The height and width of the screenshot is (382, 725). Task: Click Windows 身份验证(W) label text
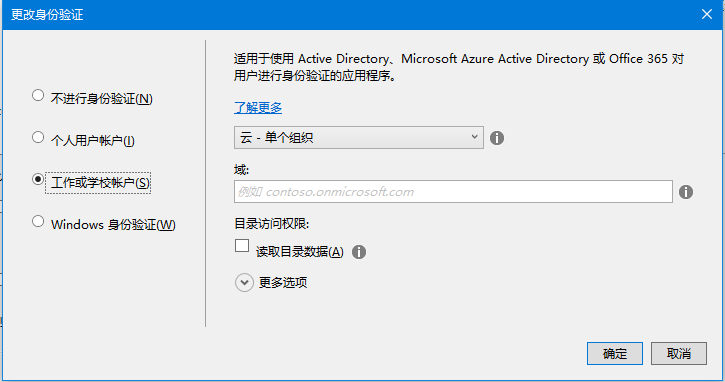click(113, 225)
